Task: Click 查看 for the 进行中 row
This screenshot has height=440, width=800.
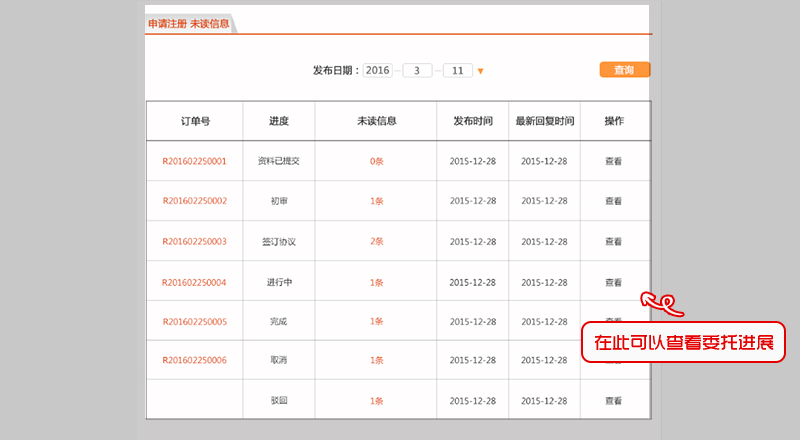Action: click(613, 282)
